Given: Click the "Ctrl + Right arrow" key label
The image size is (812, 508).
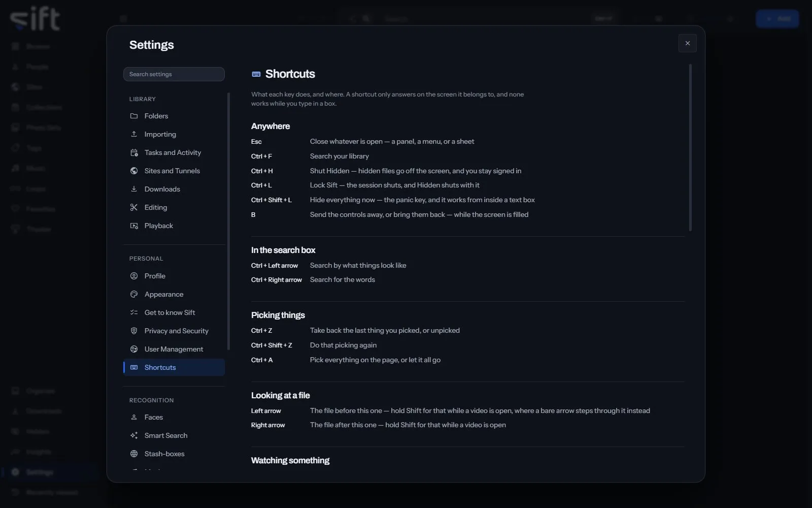Looking at the screenshot, I should 277,280.
